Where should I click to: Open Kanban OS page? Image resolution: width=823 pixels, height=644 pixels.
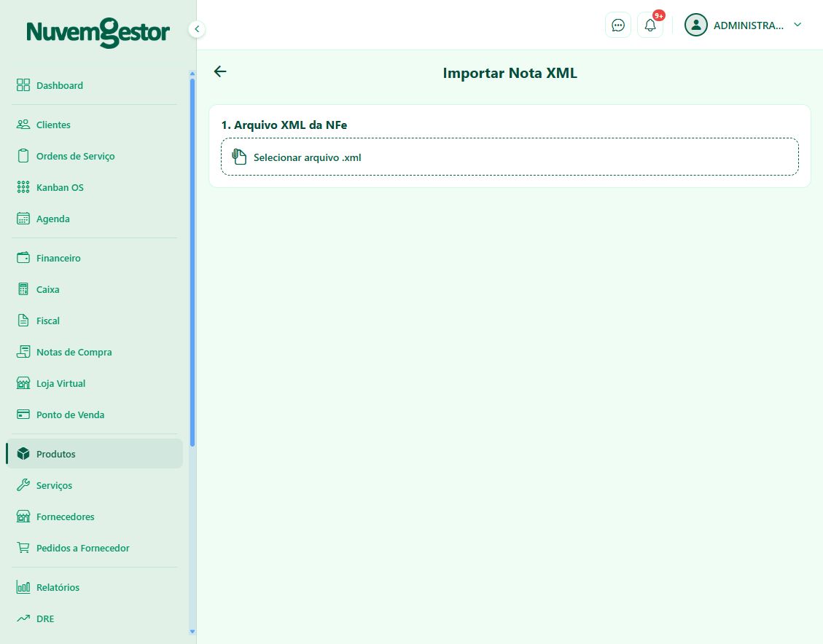tap(95, 187)
